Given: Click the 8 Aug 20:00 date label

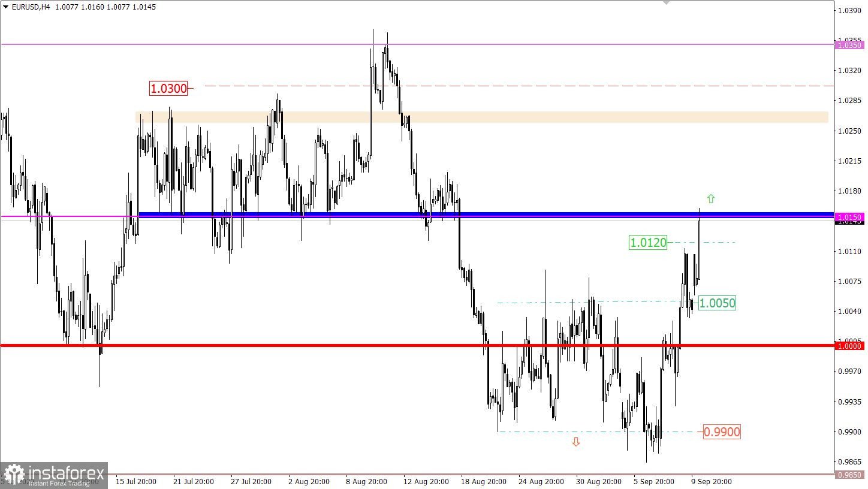Looking at the screenshot, I should pyautogui.click(x=366, y=481).
